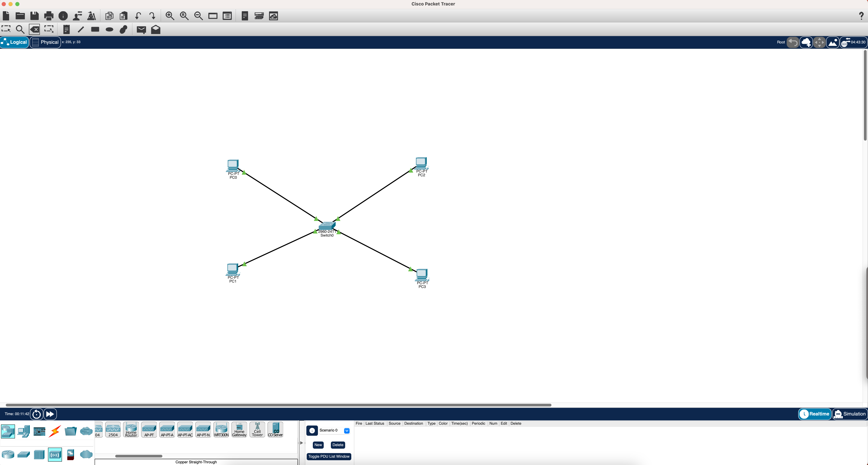Image resolution: width=868 pixels, height=465 pixels.
Task: Paste using the clipboard Paste icon
Action: click(124, 16)
